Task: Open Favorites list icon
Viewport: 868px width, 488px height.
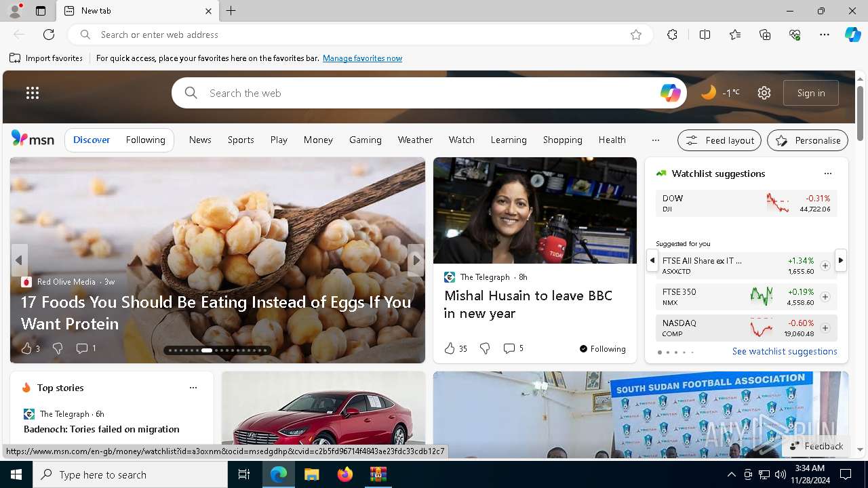Action: pos(735,35)
